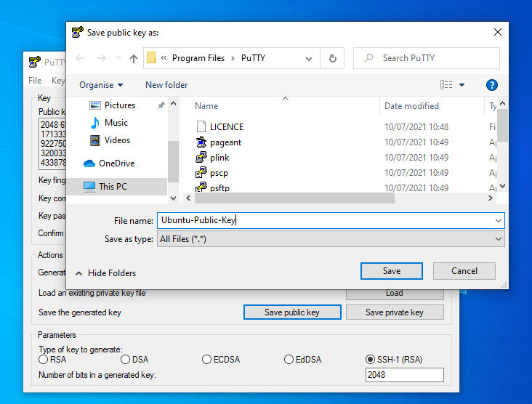
Task: Click the file list scroll-down arrow
Action: (x=503, y=186)
